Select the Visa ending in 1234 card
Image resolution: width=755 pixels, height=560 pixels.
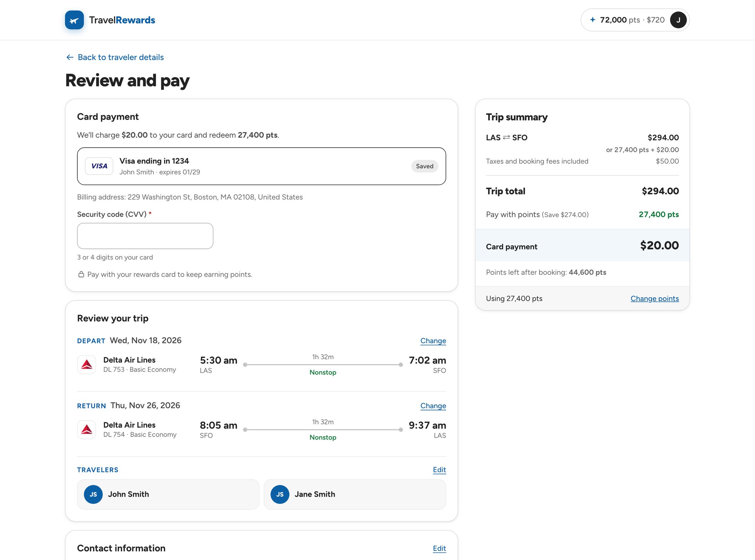tap(262, 166)
